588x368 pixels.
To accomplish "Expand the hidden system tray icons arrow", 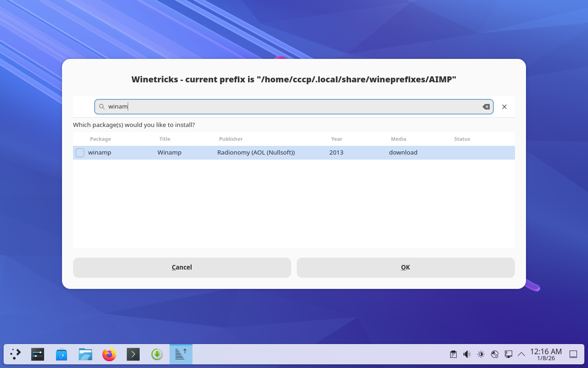I will (x=521, y=354).
